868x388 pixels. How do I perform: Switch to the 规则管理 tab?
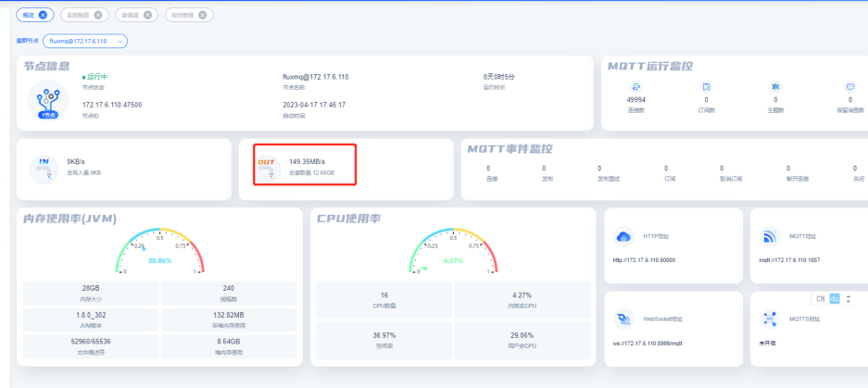coord(182,15)
